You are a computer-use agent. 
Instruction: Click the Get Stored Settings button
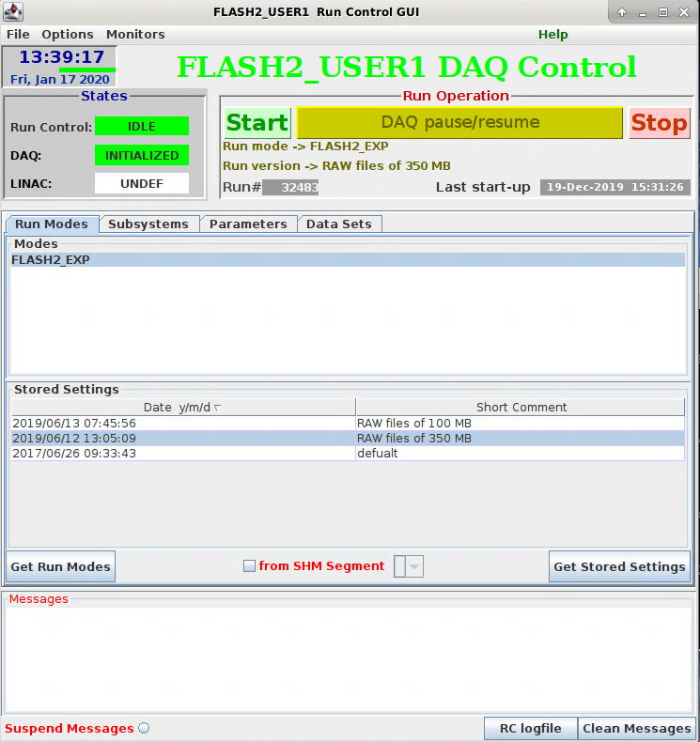click(x=619, y=566)
